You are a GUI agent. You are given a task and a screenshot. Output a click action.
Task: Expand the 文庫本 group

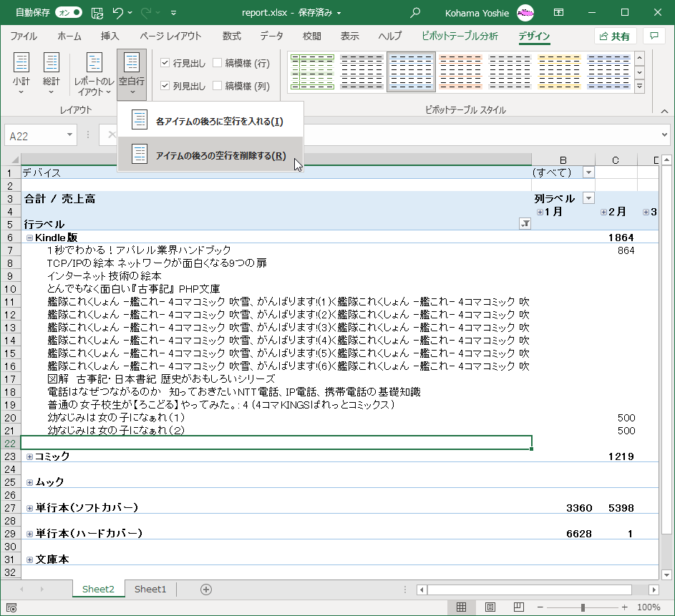tap(29, 560)
